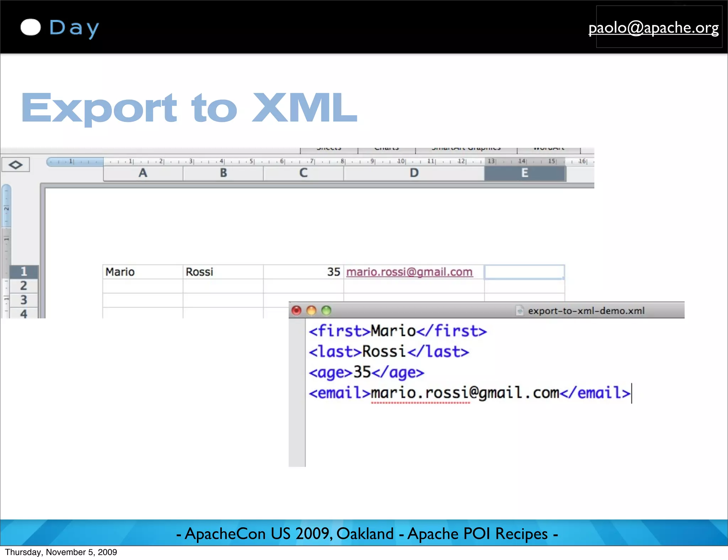Select highlighted column E header
The height and width of the screenshot is (560, 728).
point(525,173)
